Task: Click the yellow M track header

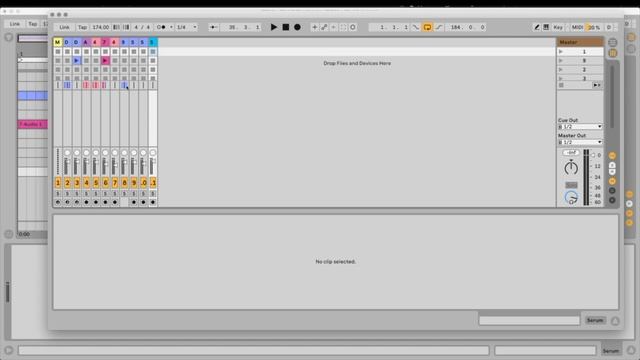Action: [x=58, y=42]
